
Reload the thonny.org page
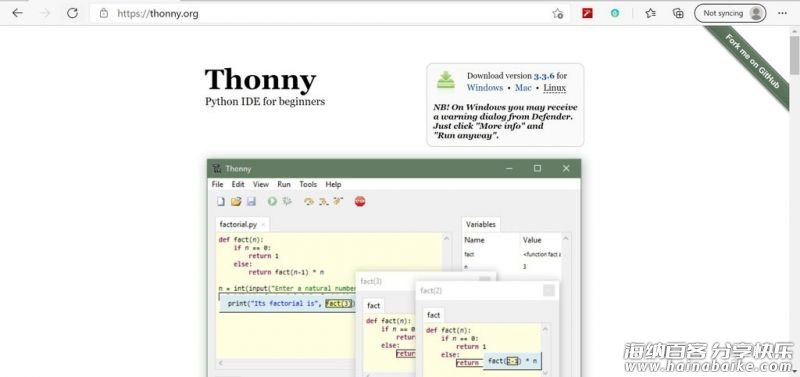[x=72, y=13]
